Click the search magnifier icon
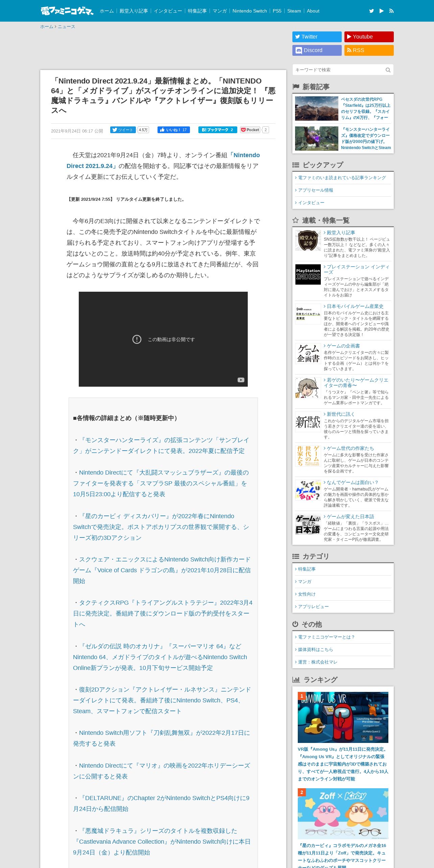 pyautogui.click(x=388, y=70)
